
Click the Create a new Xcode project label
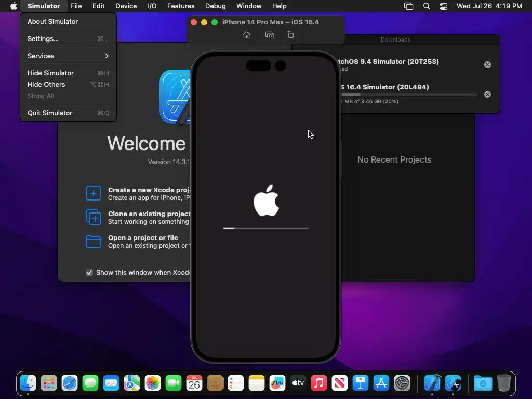[x=149, y=190]
